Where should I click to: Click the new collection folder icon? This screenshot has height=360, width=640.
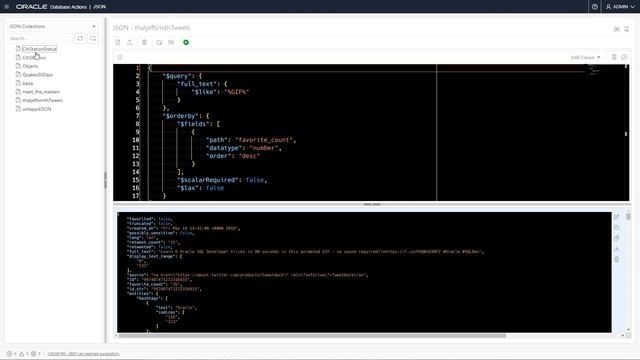pyautogui.click(x=93, y=38)
